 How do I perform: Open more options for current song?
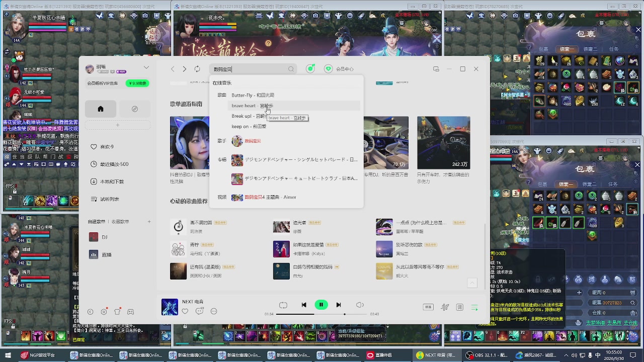[x=214, y=312]
